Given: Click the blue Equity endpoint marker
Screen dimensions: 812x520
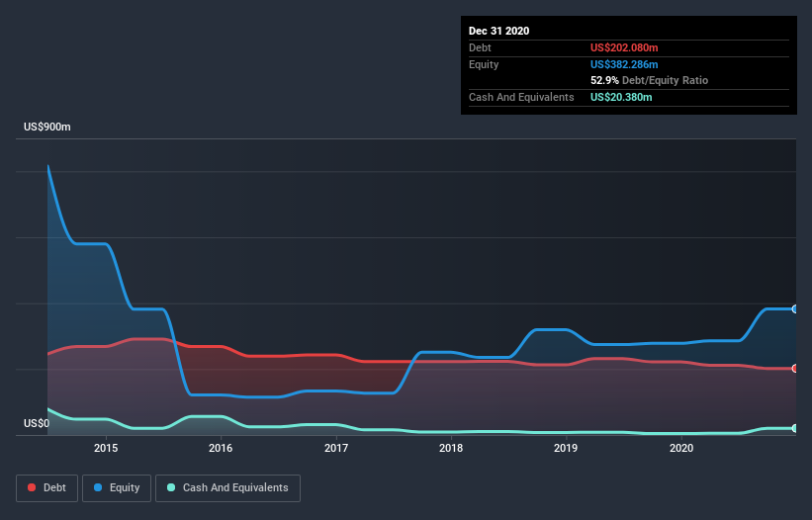Looking at the screenshot, I should [795, 308].
